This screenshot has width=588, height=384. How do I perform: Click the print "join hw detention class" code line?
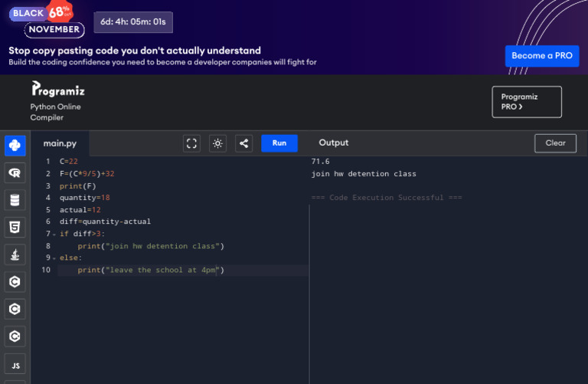(151, 246)
